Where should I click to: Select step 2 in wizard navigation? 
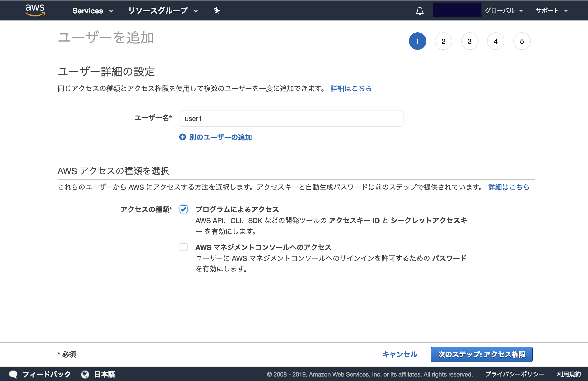(x=443, y=41)
